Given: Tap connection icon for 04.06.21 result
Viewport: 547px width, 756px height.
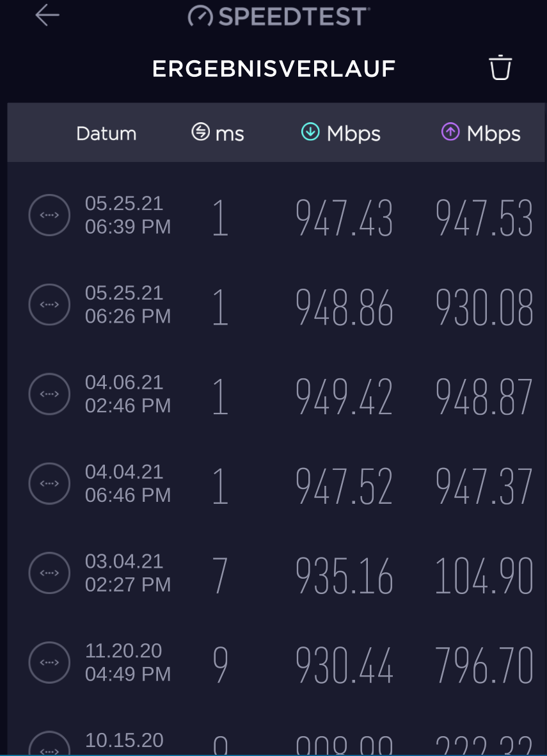Looking at the screenshot, I should (49, 394).
